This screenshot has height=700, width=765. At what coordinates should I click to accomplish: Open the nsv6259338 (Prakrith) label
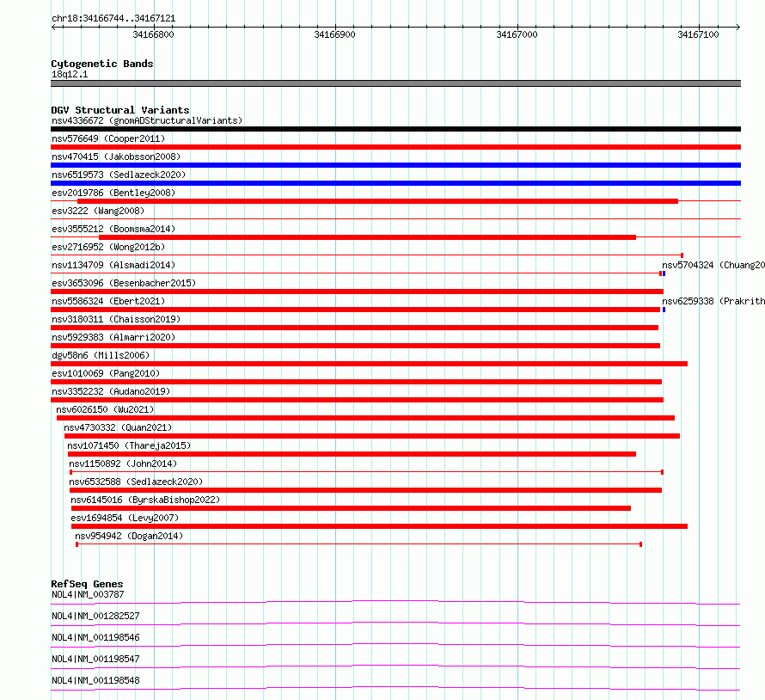713,301
